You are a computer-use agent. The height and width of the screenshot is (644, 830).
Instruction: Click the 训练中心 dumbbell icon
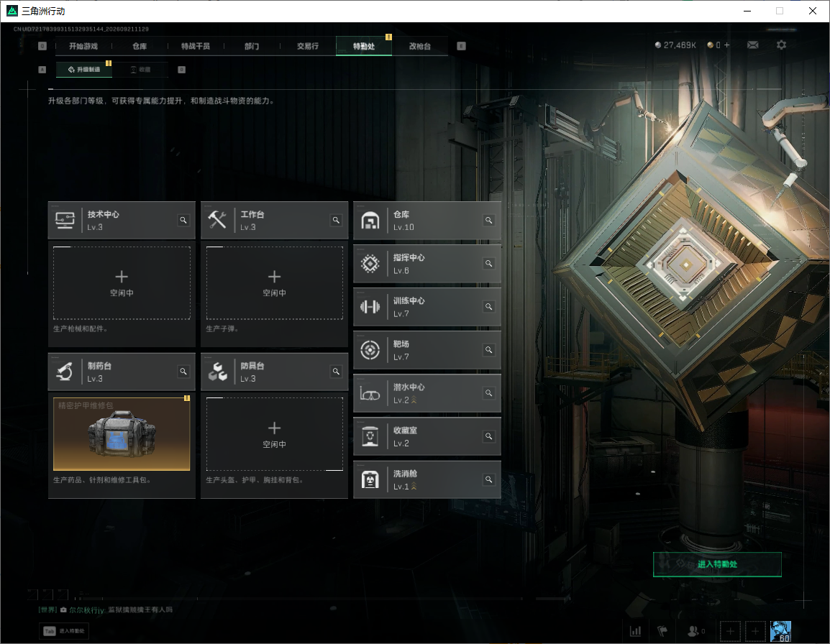click(370, 306)
